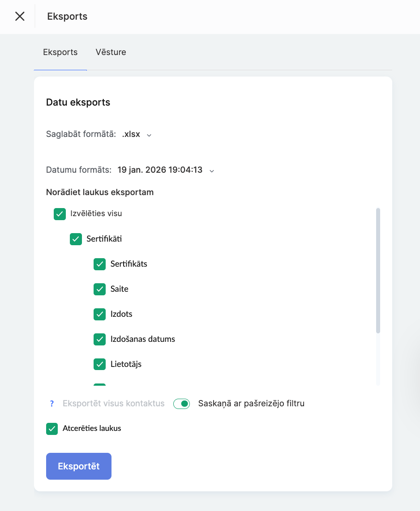Switch the current filter toggle off
Viewport: 420px width, 511px height.
182,404
